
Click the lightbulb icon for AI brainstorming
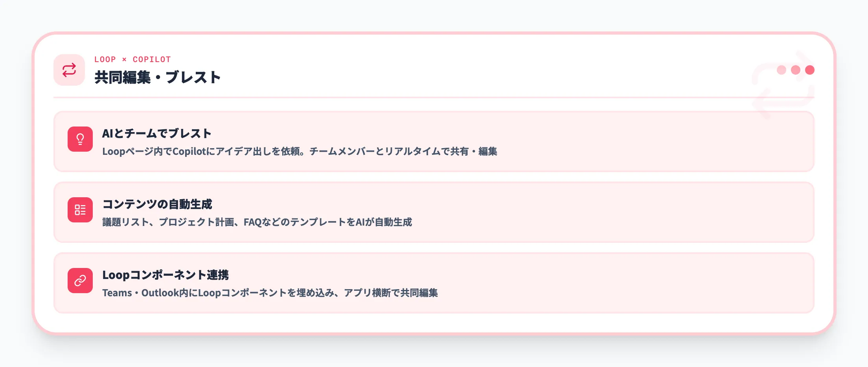click(80, 139)
